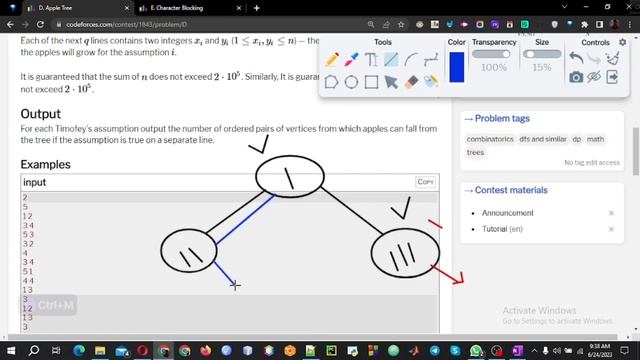Copy the example input
The width and height of the screenshot is (640, 360).
tap(425, 182)
